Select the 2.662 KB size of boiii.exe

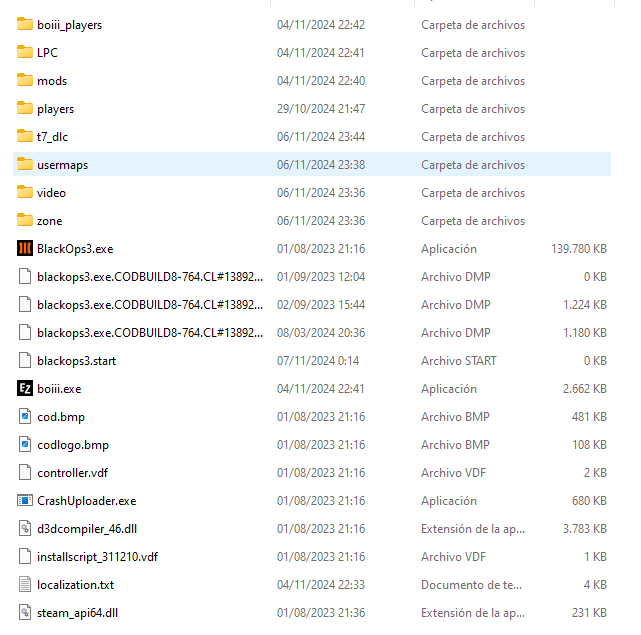[x=585, y=388]
